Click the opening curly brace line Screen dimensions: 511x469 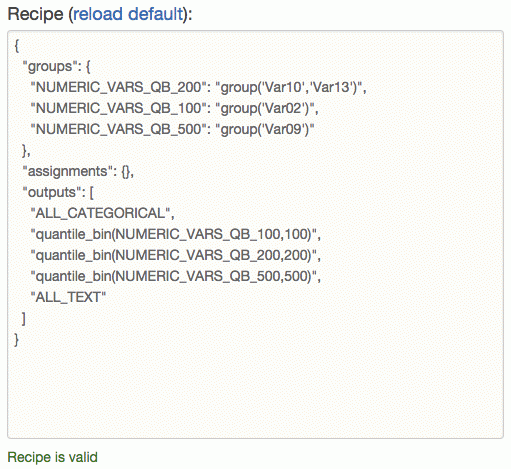(x=17, y=46)
